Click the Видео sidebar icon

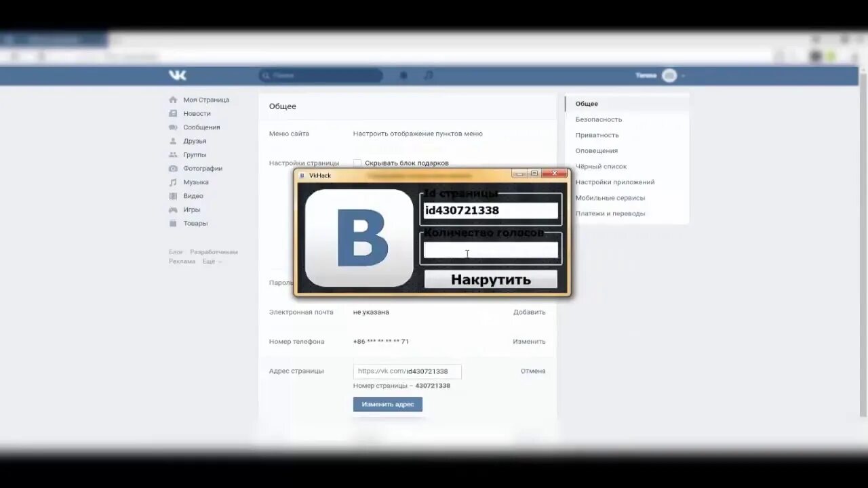point(173,196)
